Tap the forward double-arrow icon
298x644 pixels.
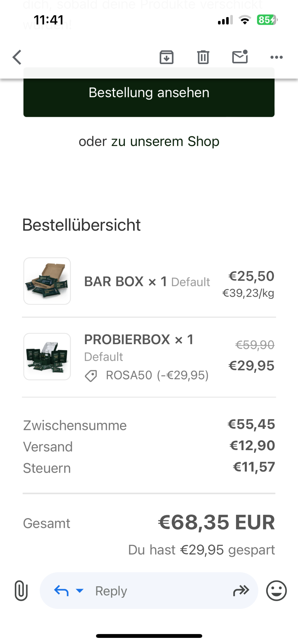(241, 591)
